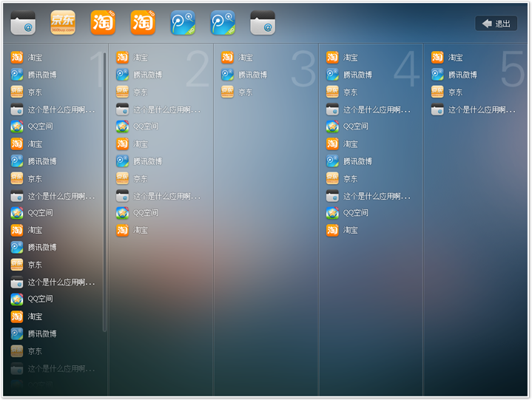Open the second Tencent Weibo HD dock icon
Screen dimensions: 532x400
coord(223,22)
